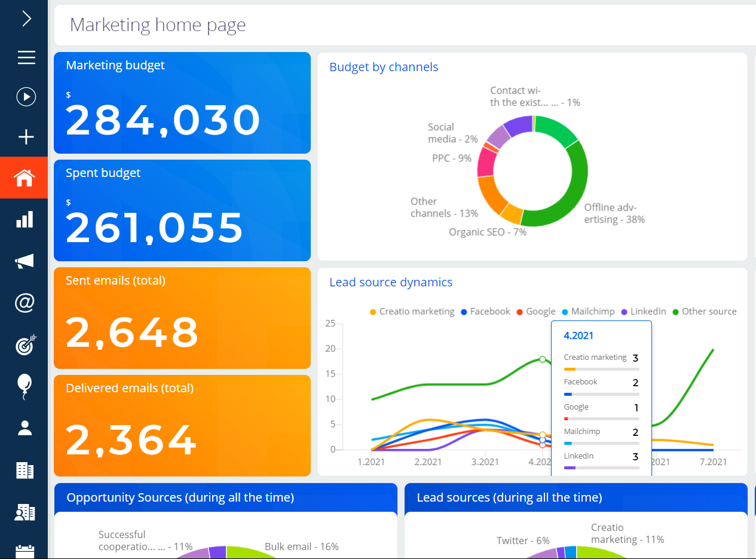Click the green data point at 4.2021
The height and width of the screenshot is (559, 756).
point(542,359)
